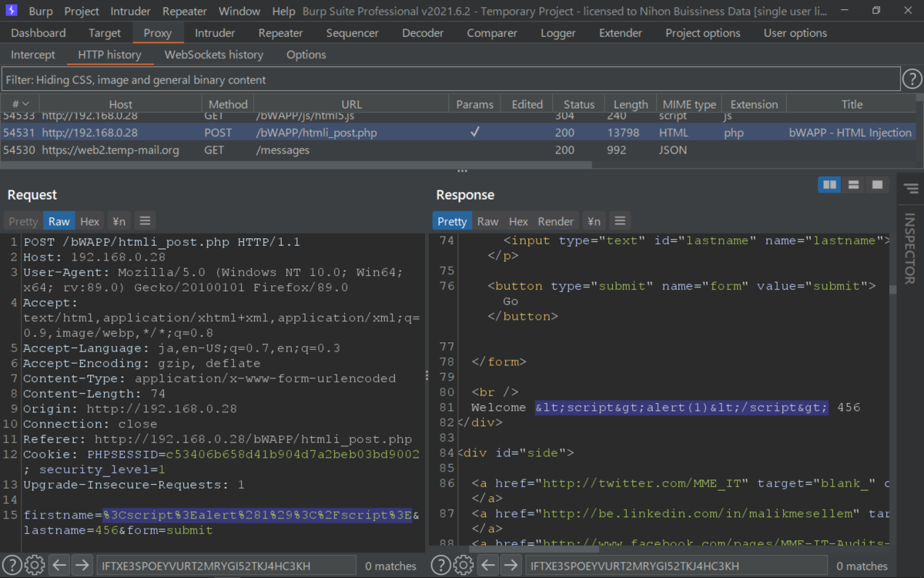Toggle non-printable characters in Request pane
This screenshot has height=578, width=924.
(x=119, y=221)
